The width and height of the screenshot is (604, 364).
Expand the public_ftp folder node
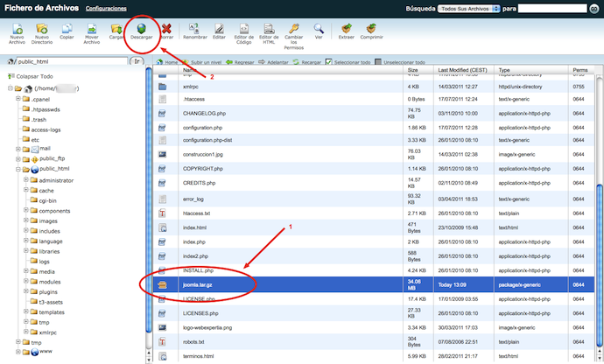tap(18, 158)
